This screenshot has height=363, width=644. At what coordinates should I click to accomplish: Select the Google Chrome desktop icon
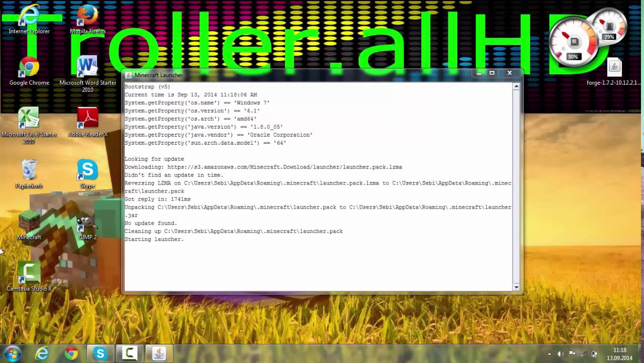point(29,71)
